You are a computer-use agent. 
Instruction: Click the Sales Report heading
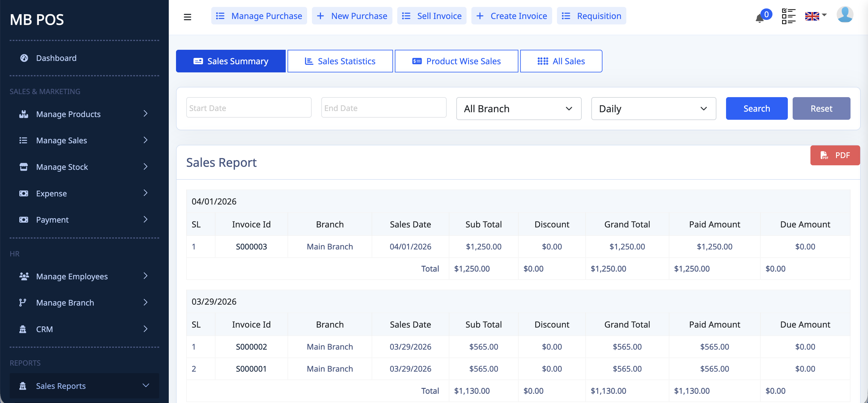(x=222, y=163)
